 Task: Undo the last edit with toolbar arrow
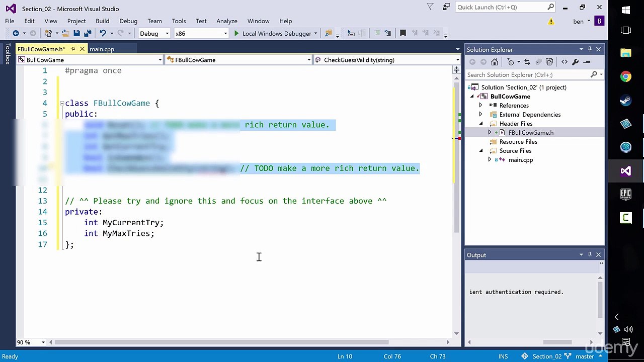103,33
